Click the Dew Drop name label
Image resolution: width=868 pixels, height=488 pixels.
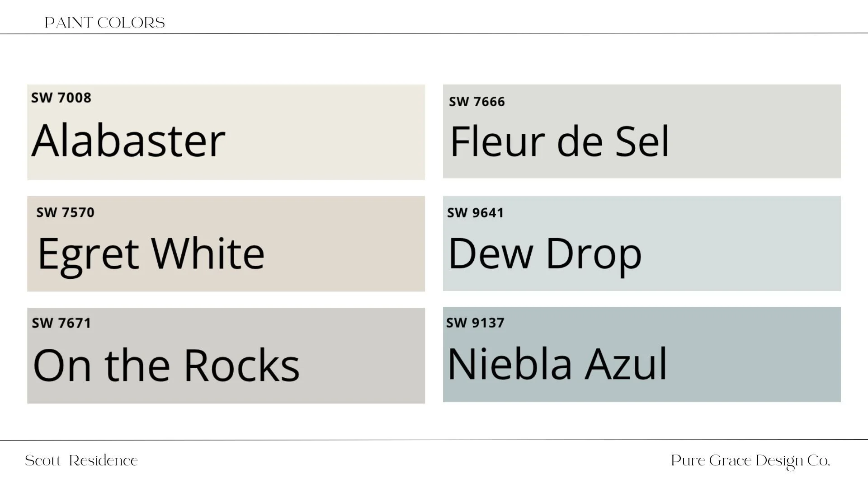[x=545, y=254]
